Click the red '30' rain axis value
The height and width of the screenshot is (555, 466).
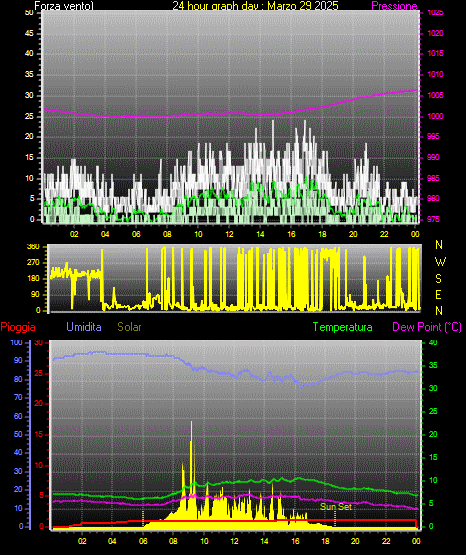[39, 342]
